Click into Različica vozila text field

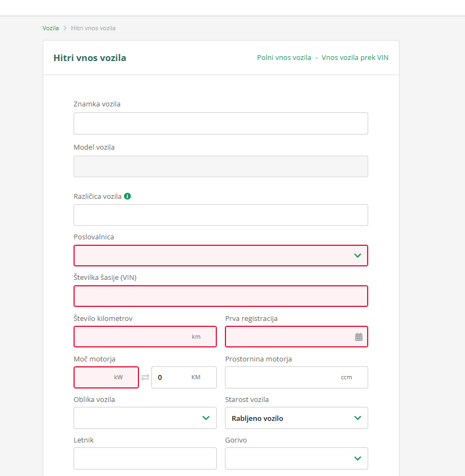[x=221, y=215]
